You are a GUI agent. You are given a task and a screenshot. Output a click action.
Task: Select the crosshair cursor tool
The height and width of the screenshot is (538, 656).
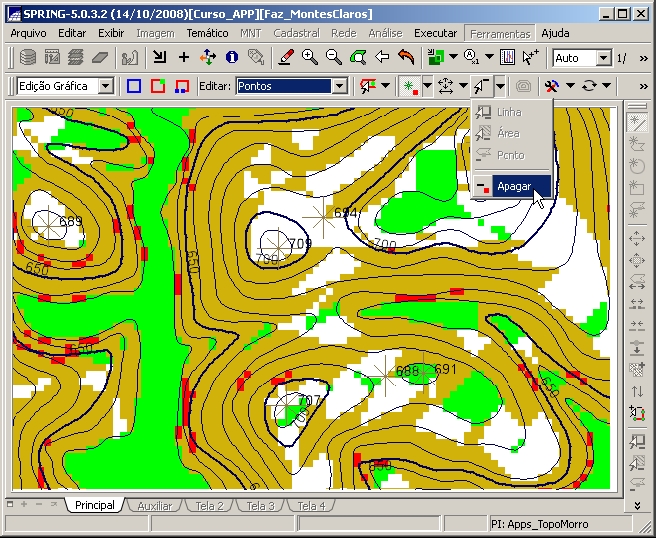pos(183,58)
